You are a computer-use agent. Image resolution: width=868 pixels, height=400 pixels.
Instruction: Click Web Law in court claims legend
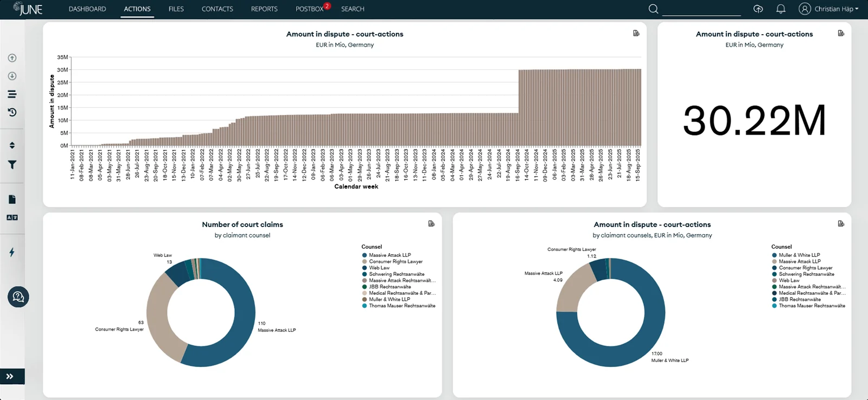coord(379,268)
